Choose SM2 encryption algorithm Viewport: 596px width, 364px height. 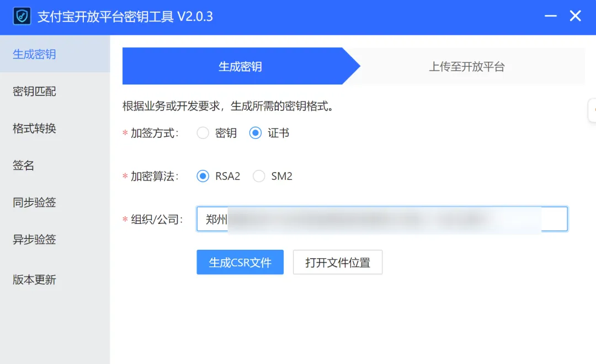point(259,176)
